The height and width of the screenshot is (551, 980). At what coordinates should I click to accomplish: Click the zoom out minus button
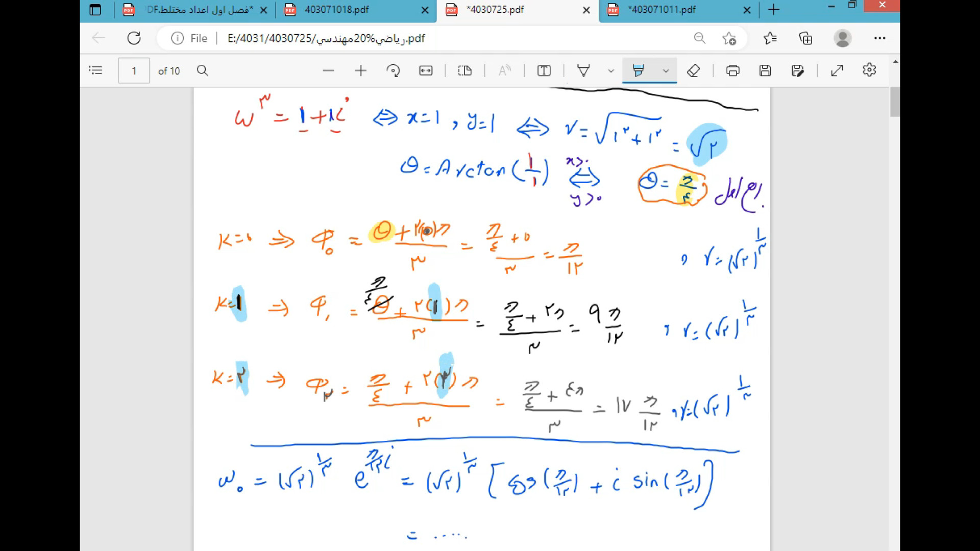328,70
